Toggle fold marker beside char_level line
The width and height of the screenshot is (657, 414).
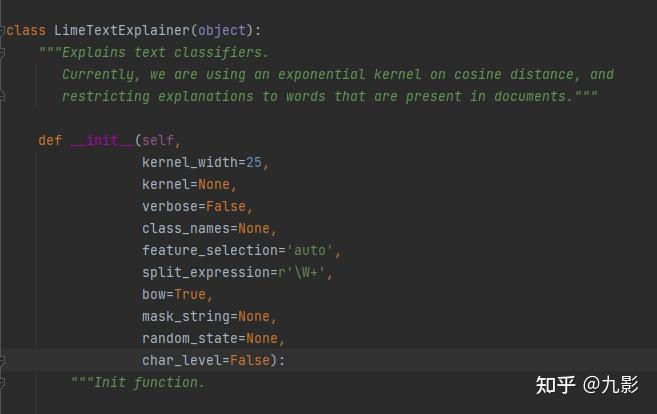point(3,360)
